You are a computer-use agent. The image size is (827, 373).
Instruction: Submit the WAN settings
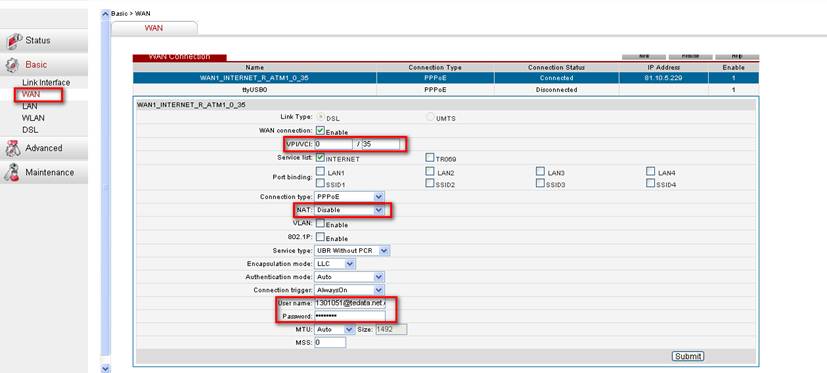(x=688, y=356)
